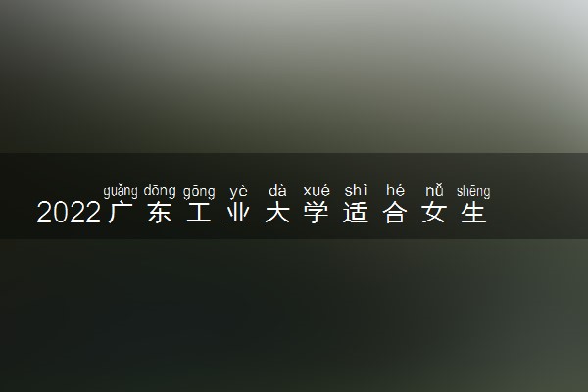Select the pinyin label gōng

199,192
